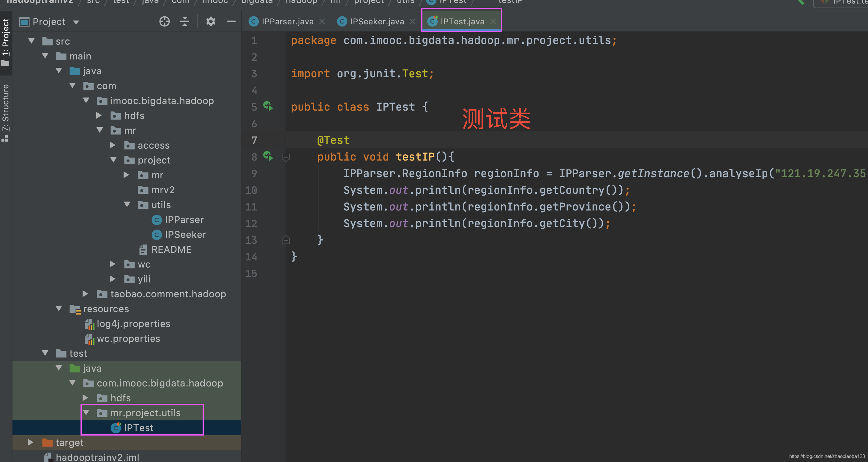This screenshot has height=462, width=868.
Task: Collapse the project package
Action: click(x=113, y=160)
